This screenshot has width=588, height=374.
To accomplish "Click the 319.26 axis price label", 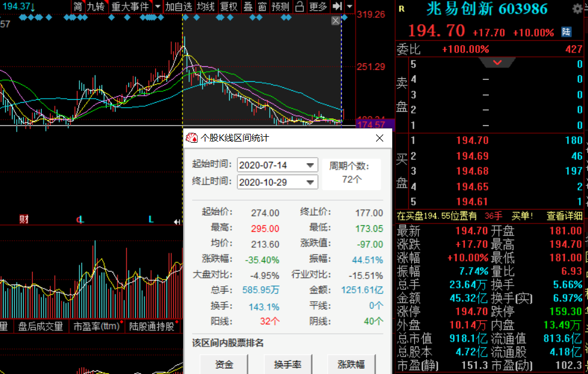I will pyautogui.click(x=371, y=14).
